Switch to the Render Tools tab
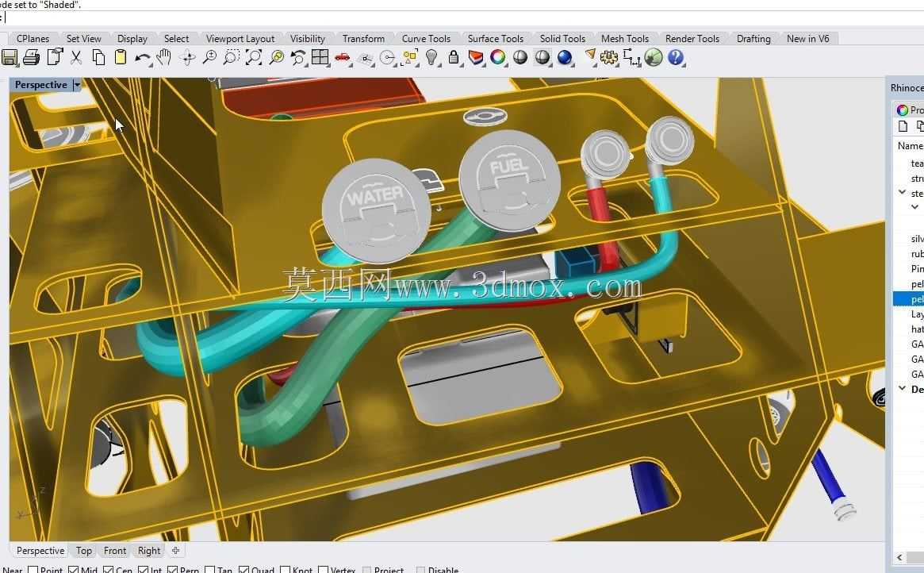The width and height of the screenshot is (924, 573). tap(692, 38)
